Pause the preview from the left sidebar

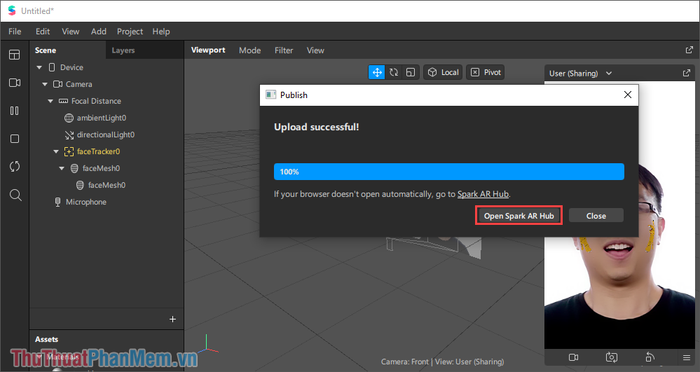(x=15, y=111)
